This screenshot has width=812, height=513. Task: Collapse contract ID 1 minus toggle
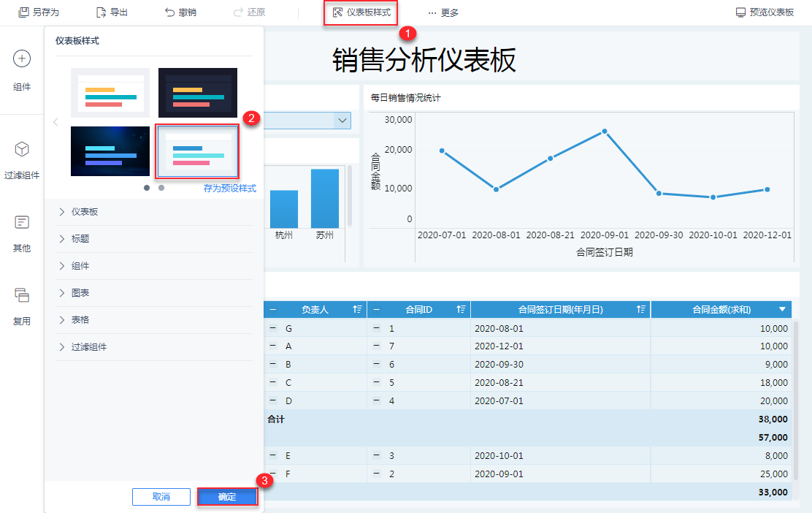point(377,327)
